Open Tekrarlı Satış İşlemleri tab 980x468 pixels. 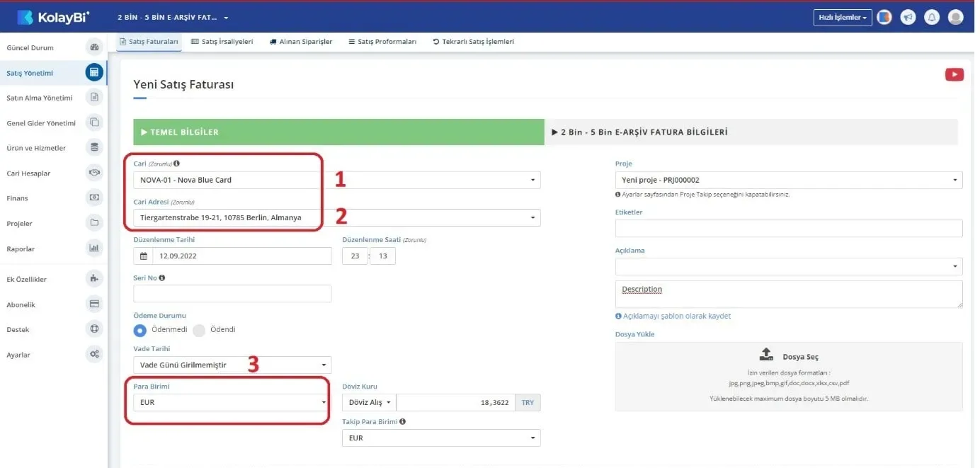(x=473, y=42)
